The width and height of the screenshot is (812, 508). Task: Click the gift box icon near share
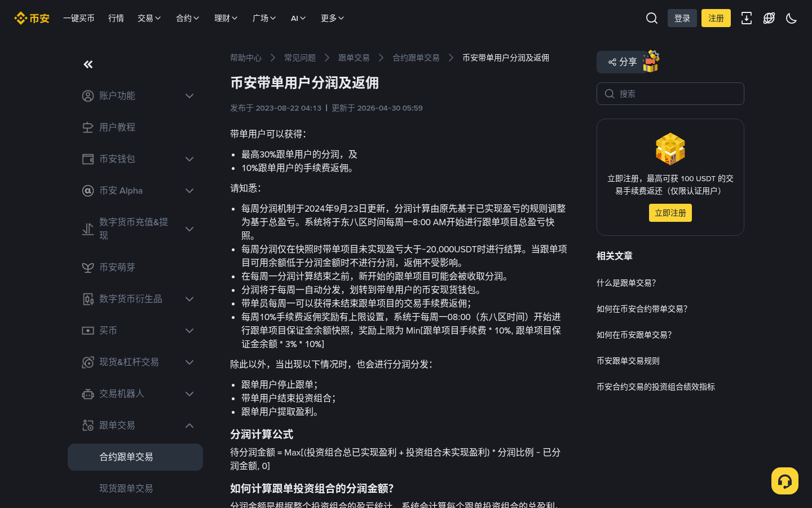pos(651,61)
